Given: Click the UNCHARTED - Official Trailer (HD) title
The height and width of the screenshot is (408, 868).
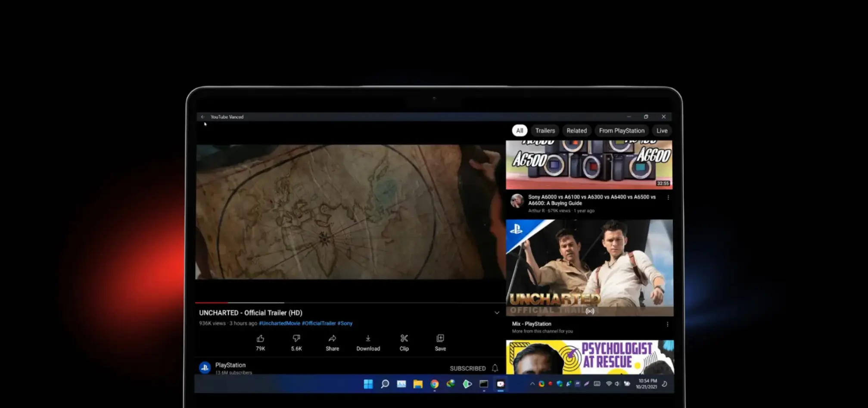Looking at the screenshot, I should click(251, 313).
